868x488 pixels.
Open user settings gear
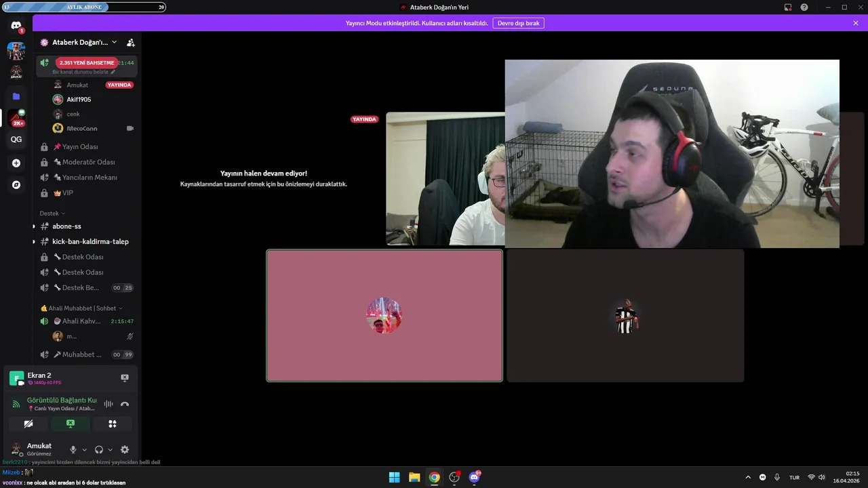[x=125, y=449]
